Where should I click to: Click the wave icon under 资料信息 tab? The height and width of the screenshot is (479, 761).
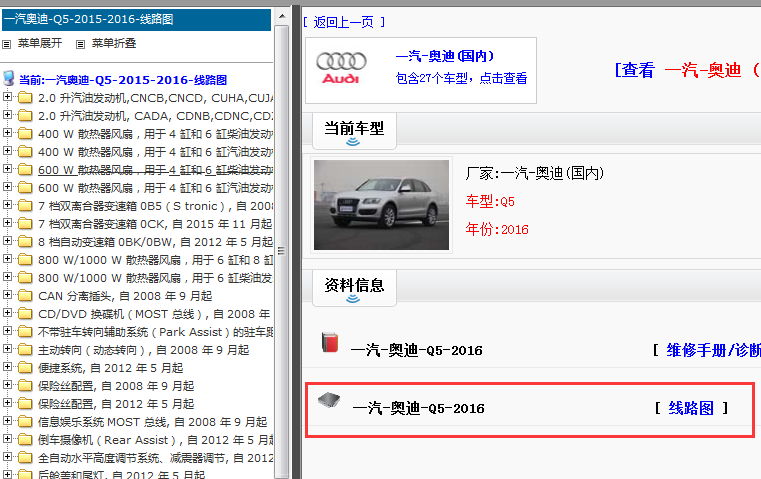click(x=353, y=298)
